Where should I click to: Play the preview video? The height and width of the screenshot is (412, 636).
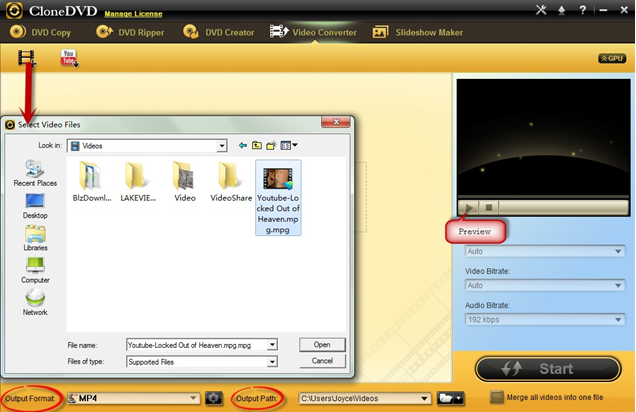point(468,208)
